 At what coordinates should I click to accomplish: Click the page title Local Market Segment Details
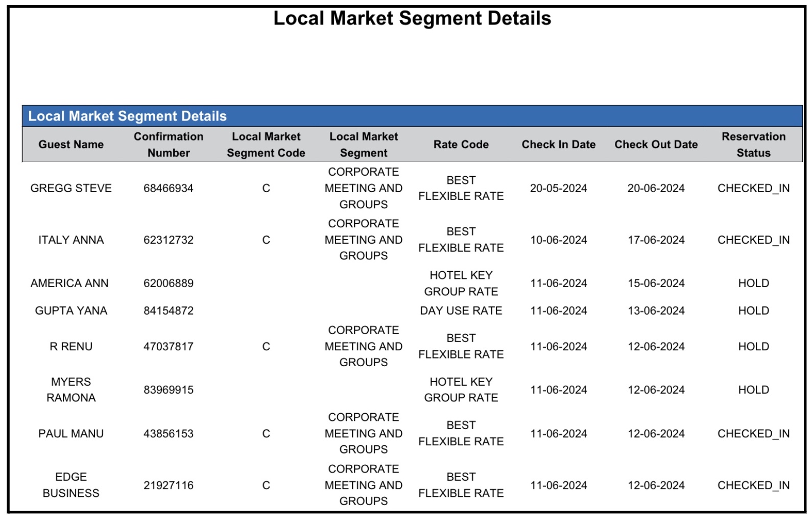tap(412, 18)
